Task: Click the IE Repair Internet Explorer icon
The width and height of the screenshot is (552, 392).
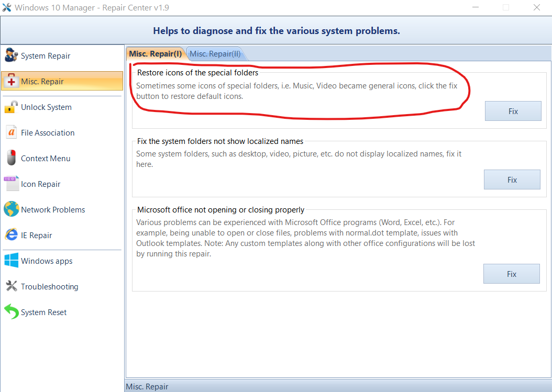Action: tap(12, 234)
